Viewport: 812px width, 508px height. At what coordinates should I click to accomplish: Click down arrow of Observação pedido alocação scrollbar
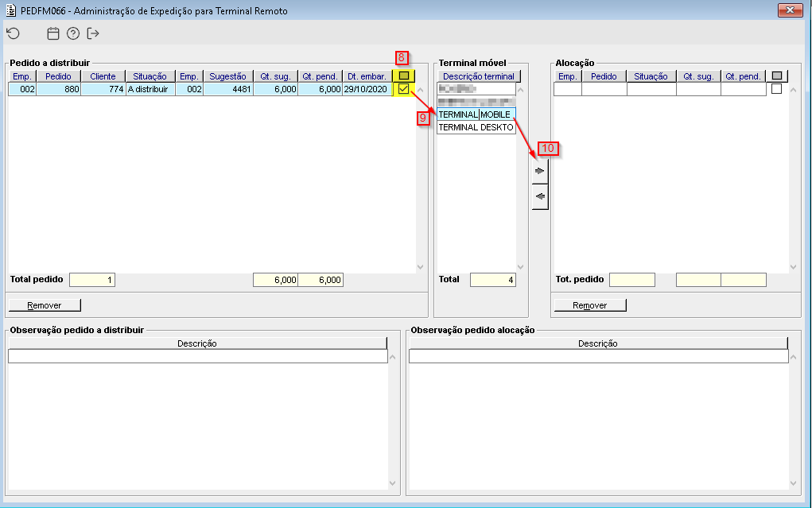[x=793, y=483]
